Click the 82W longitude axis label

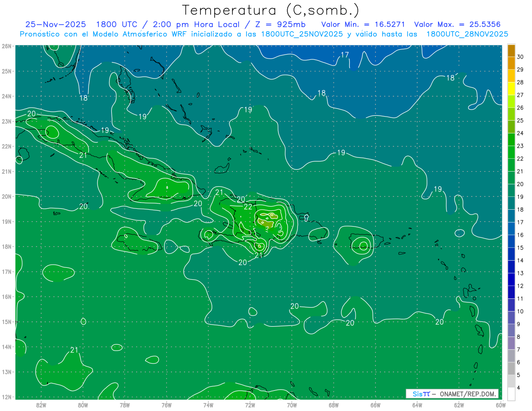[x=41, y=405]
